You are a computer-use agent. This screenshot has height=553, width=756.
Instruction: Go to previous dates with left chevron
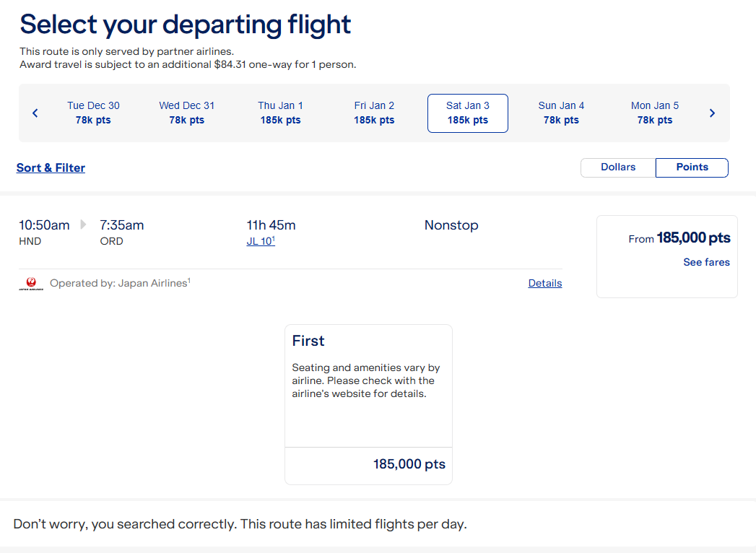[x=35, y=113]
